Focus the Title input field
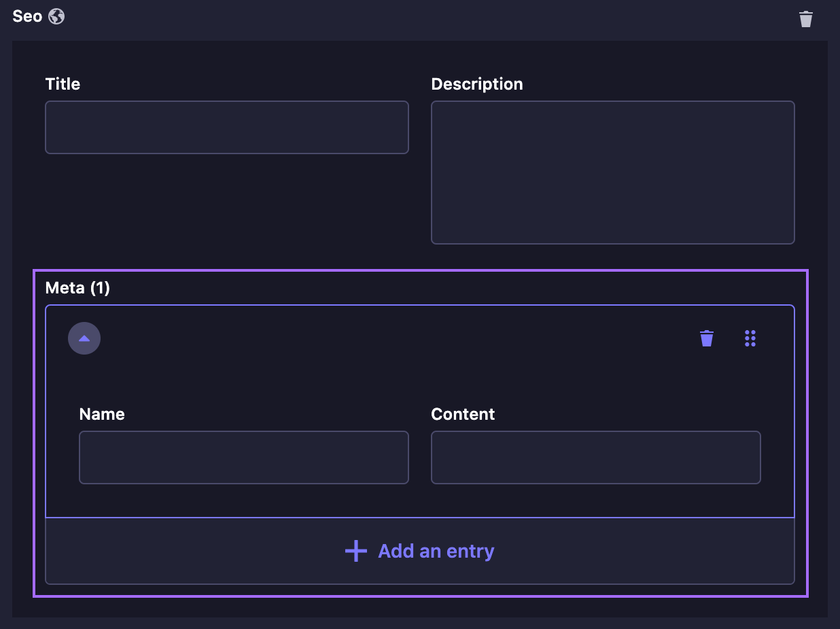 click(x=226, y=128)
